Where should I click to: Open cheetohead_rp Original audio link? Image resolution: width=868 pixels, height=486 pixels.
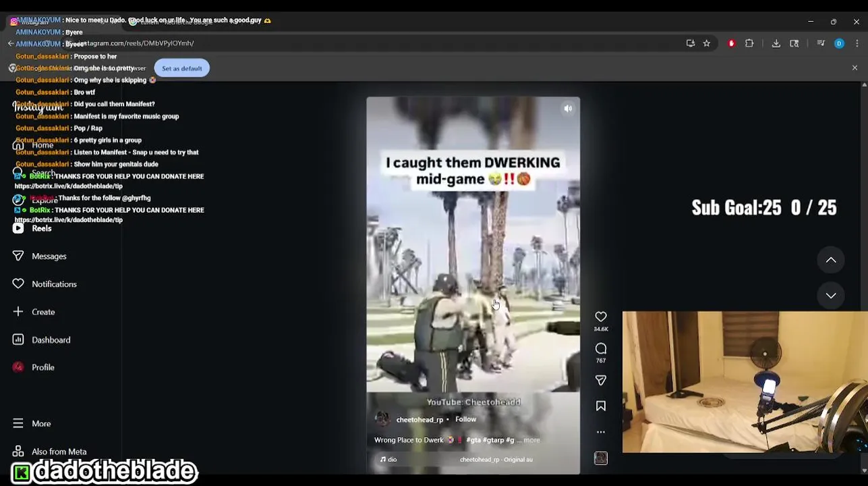tap(496, 460)
